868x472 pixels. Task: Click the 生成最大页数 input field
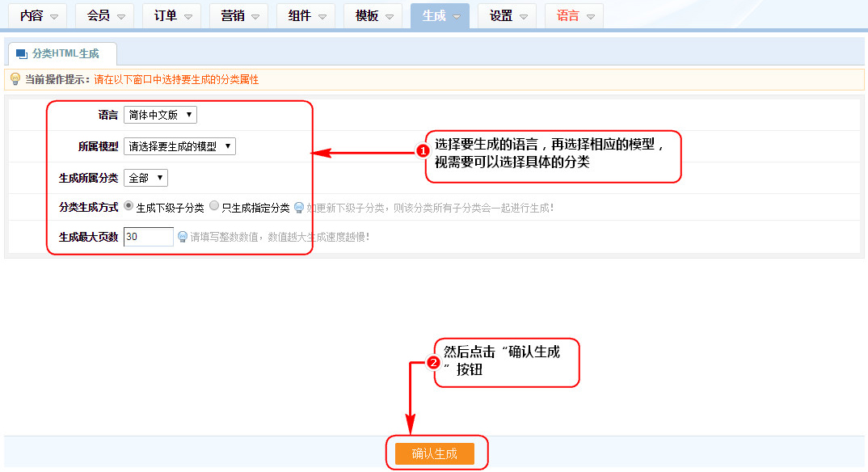[149, 237]
